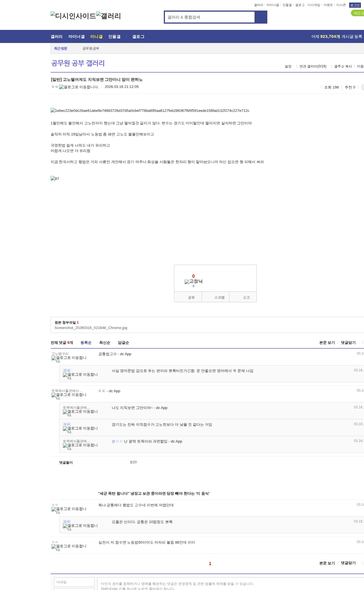Image resolution: width=364 pixels, height=590 pixels.
Task: Go to comment page 1
Action: point(210,563)
